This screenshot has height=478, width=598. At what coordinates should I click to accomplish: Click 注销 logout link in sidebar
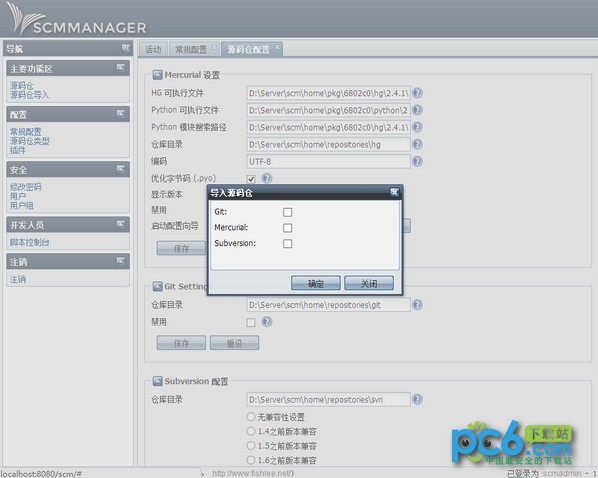18,279
